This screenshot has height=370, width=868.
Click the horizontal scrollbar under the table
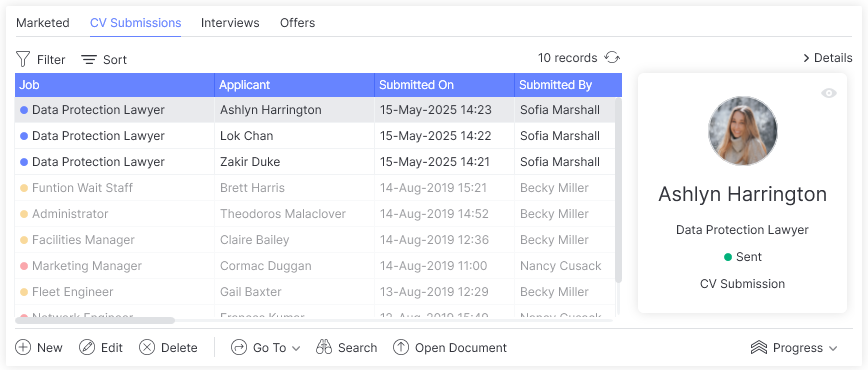coord(95,320)
